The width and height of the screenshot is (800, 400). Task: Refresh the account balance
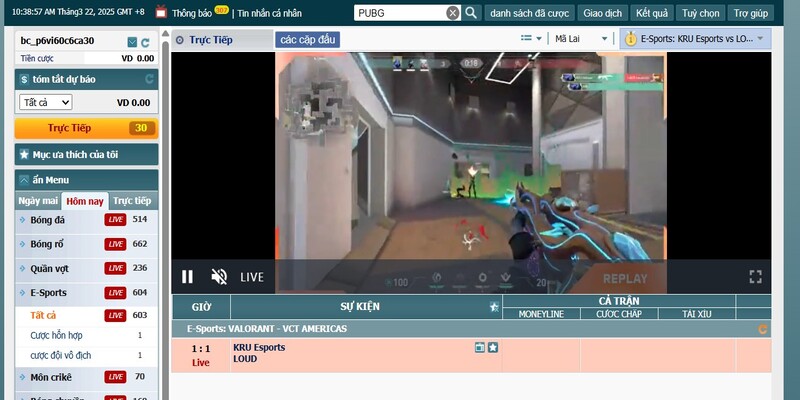(145, 42)
